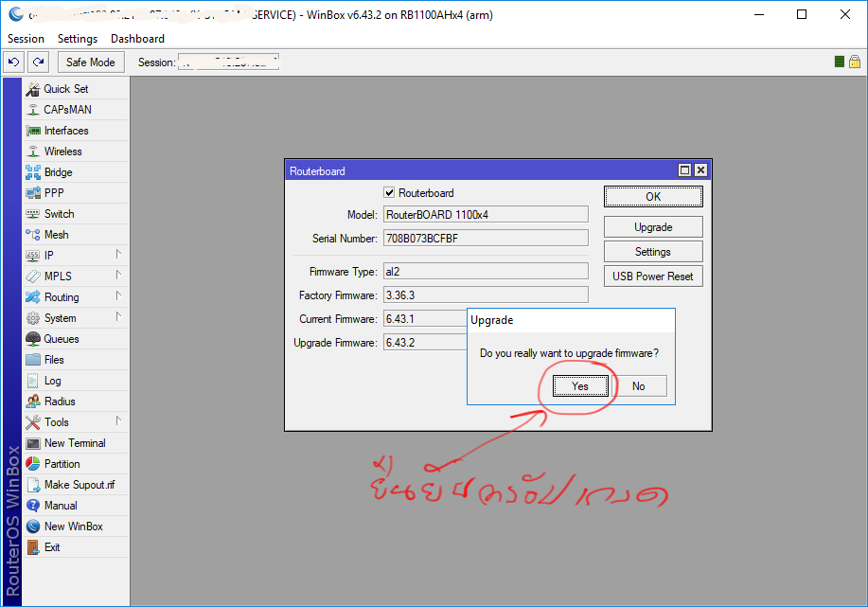Click the Factory Firmware field
The image size is (868, 607).
[486, 295]
